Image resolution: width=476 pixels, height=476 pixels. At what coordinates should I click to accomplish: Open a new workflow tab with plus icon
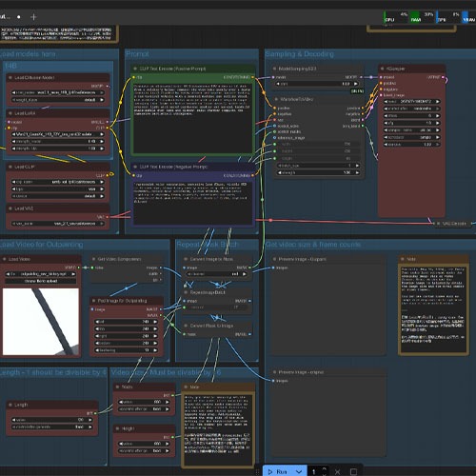[33, 17]
